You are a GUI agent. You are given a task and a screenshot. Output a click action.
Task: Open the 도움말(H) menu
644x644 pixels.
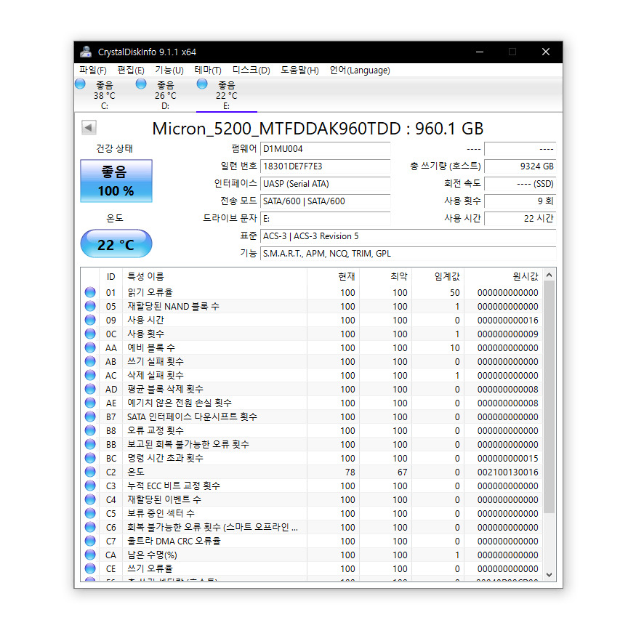click(x=299, y=71)
